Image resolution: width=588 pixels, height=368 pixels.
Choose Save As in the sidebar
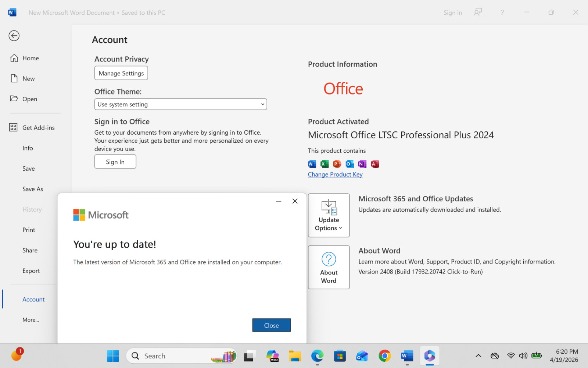click(33, 189)
